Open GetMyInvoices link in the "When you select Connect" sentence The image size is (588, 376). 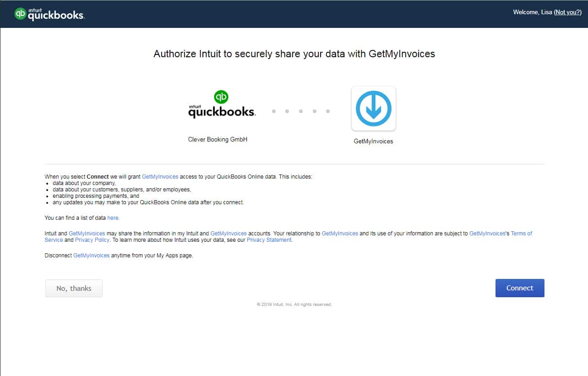[160, 177]
